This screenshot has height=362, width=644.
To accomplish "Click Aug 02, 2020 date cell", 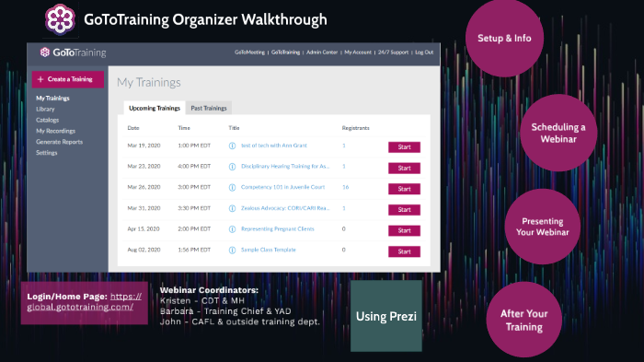I will [144, 250].
